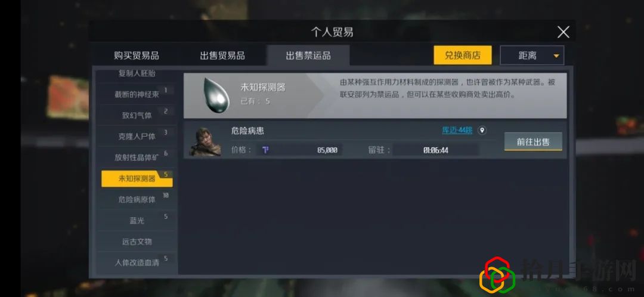The height and width of the screenshot is (297, 644).
Task: Click the purple currency icon by price
Action: (x=265, y=150)
